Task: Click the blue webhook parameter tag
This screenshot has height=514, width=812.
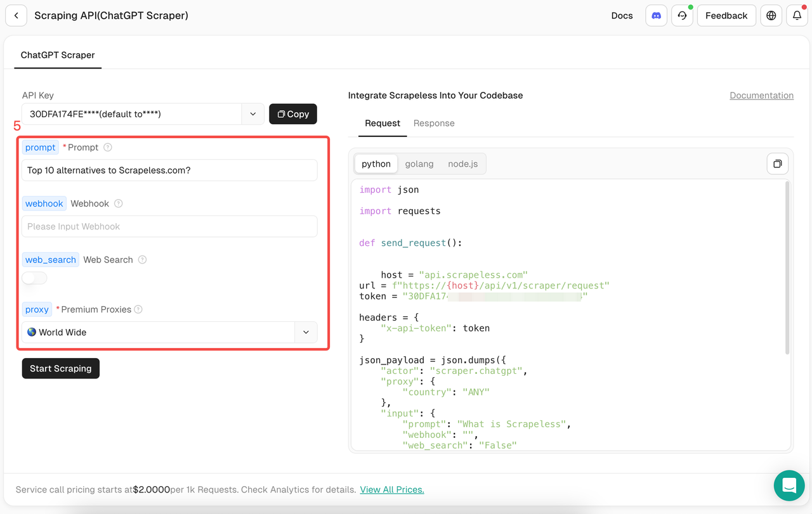Action: (44, 203)
